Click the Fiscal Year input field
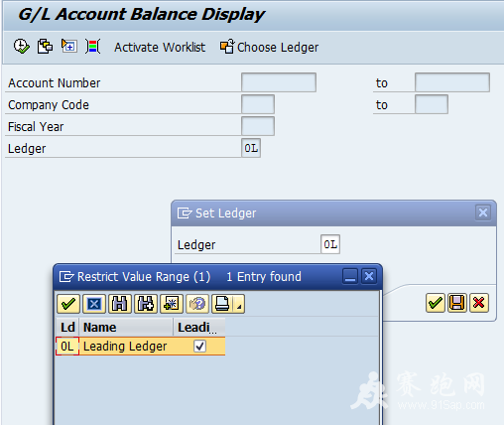This screenshot has height=425, width=504. (258, 126)
